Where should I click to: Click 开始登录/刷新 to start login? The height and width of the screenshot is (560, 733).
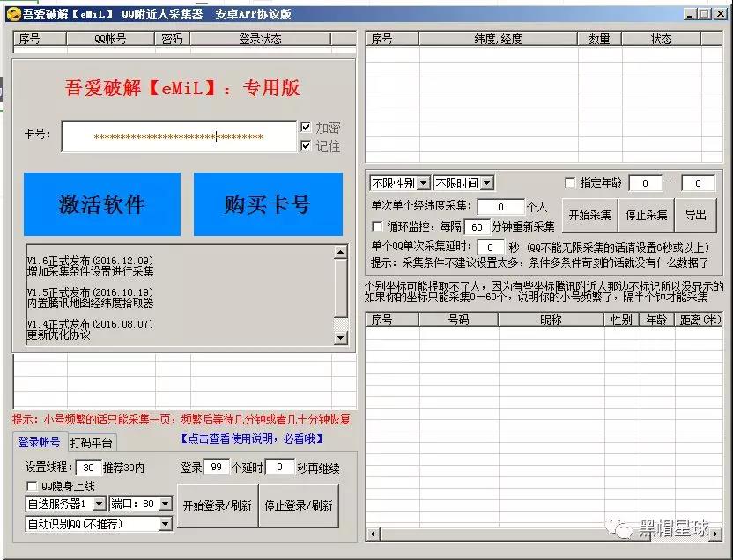(x=217, y=507)
